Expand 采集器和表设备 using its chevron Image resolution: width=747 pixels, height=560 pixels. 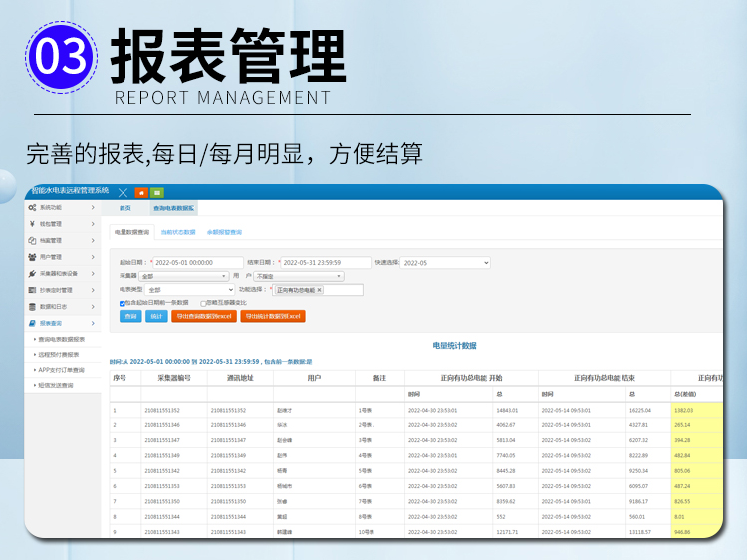pos(93,274)
